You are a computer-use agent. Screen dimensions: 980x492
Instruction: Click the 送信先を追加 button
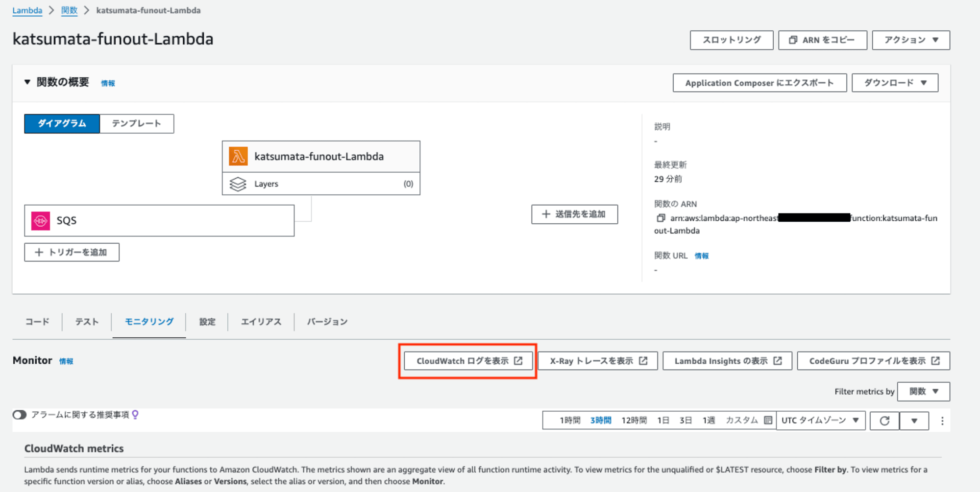coord(575,214)
